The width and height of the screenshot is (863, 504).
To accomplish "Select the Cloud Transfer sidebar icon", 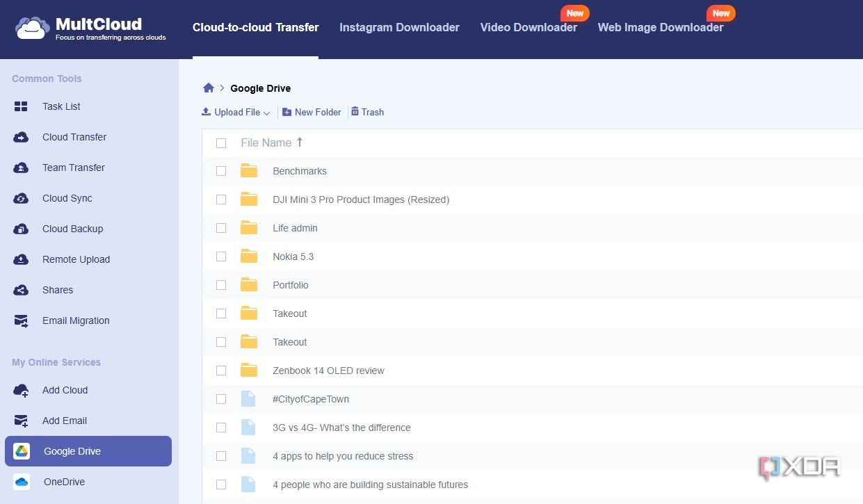I will (20, 137).
